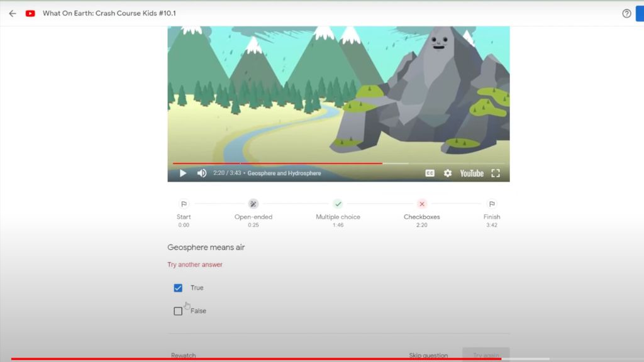Image resolution: width=644 pixels, height=362 pixels.
Task: Click the back arrow to leave the lesson
Action: [11, 13]
